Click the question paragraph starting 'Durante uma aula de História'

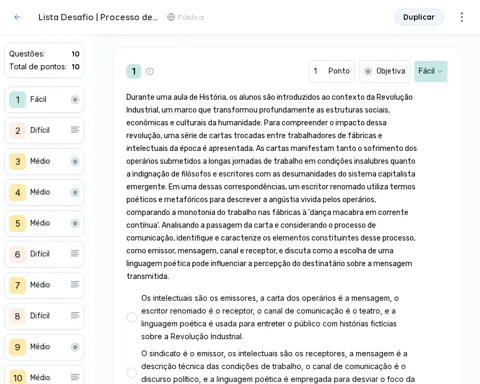(x=271, y=187)
